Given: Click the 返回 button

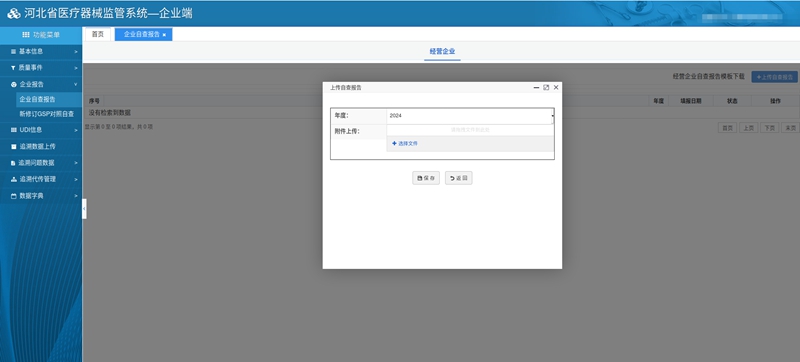Looking at the screenshot, I should 459,178.
